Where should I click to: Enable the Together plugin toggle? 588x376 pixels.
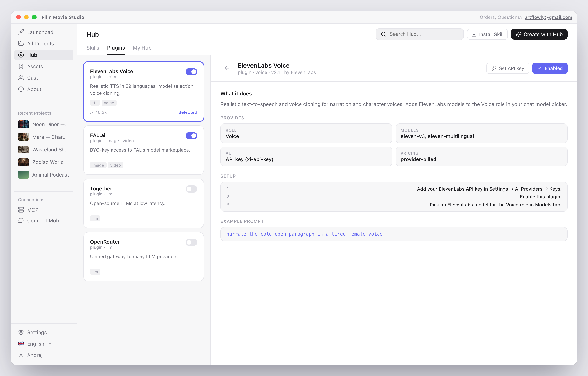tap(191, 189)
